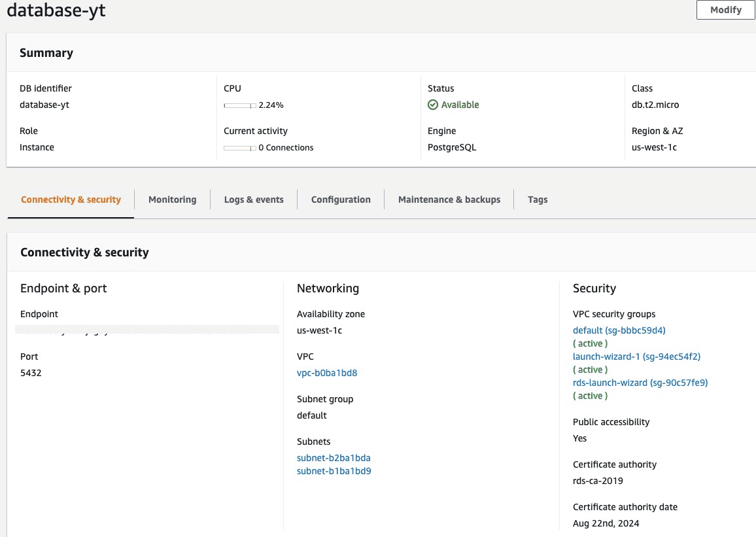Select the hidden Endpoint value field
Image resolution: width=756 pixels, height=537 pixels.
coord(147,329)
